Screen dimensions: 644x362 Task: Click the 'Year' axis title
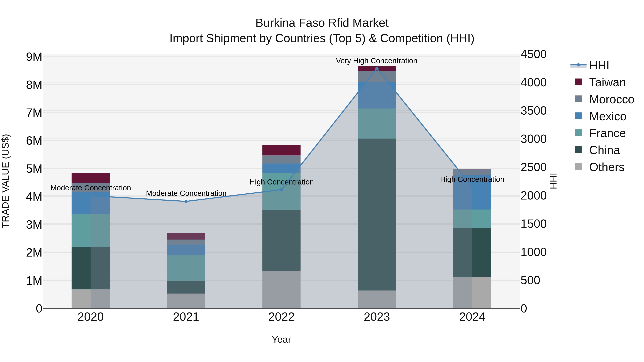[x=282, y=339]
